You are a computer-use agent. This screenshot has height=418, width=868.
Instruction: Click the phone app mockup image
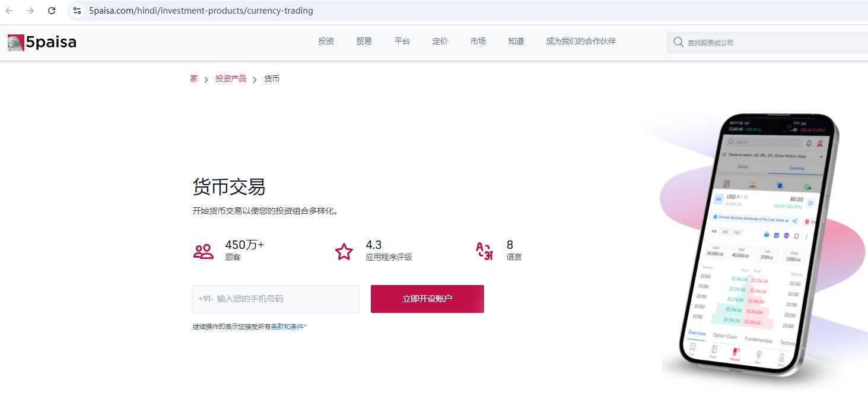point(758,246)
